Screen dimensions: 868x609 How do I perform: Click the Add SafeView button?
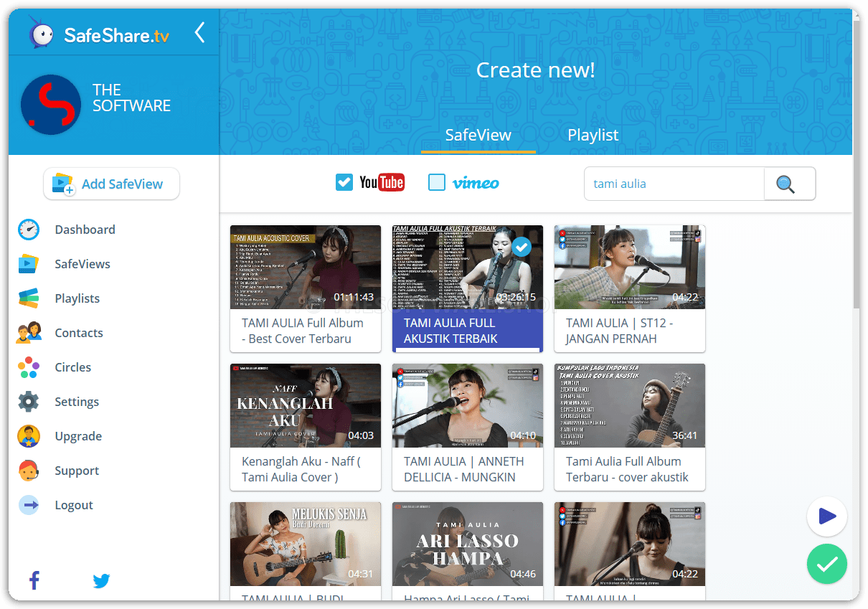pyautogui.click(x=111, y=184)
